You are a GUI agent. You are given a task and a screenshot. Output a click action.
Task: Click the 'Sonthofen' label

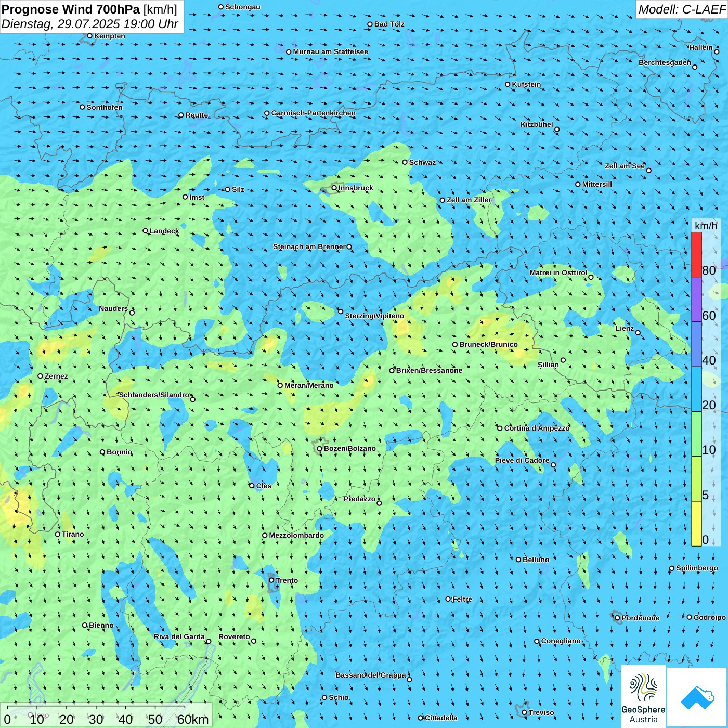105,107
